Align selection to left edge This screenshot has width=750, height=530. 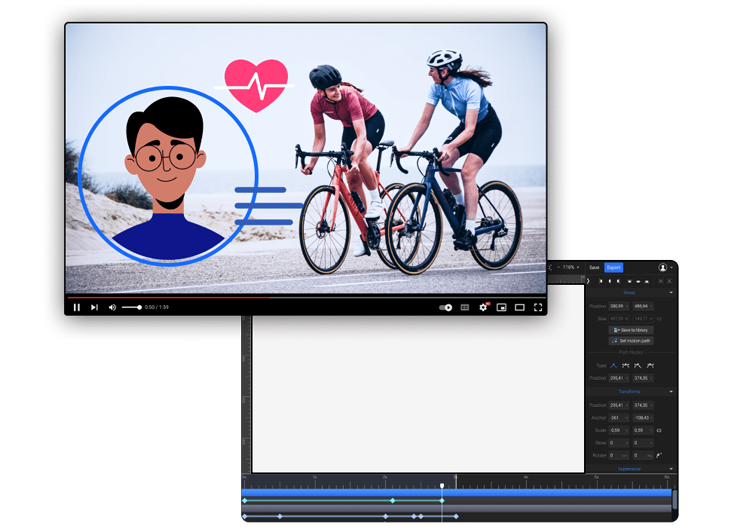click(601, 281)
